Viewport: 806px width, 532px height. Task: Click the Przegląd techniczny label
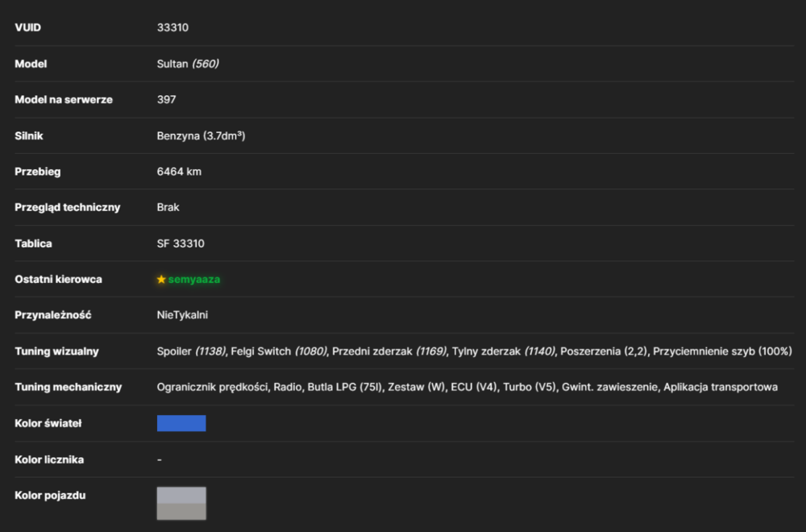[68, 207]
